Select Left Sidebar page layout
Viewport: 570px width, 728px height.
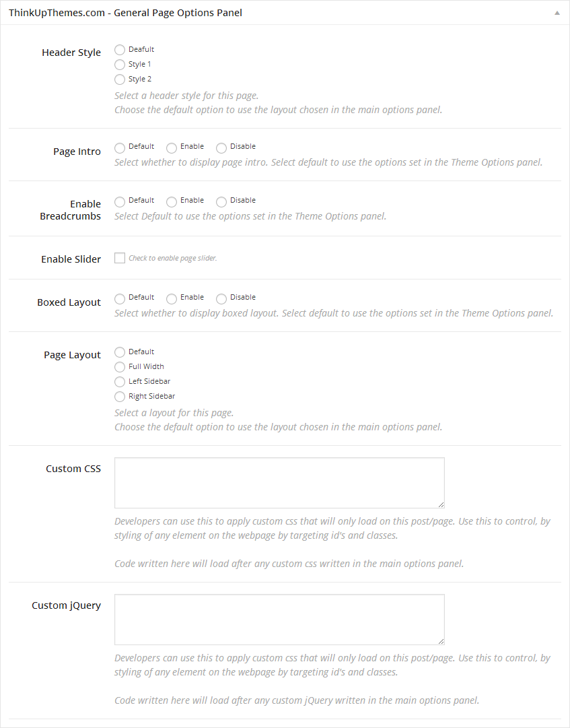click(x=120, y=382)
